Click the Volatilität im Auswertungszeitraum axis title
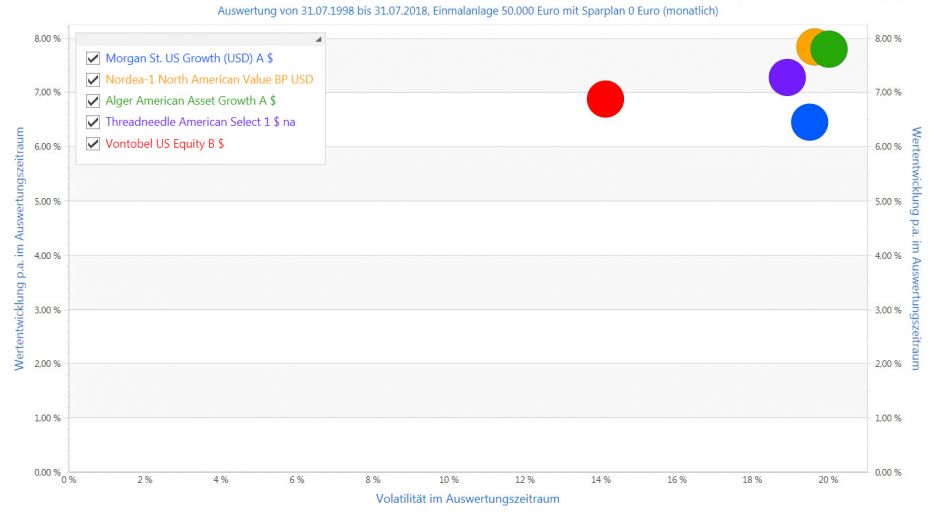Viewport: 940px width, 516px height. (x=467, y=498)
